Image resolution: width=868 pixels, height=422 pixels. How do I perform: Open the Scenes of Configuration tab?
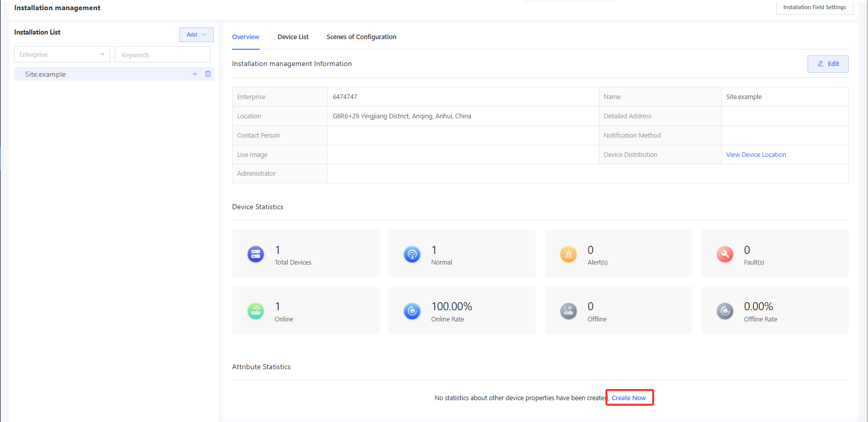361,37
